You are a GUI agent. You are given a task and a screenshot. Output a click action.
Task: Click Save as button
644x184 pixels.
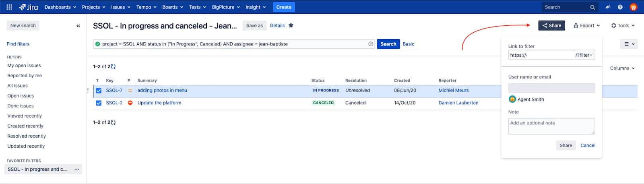(254, 25)
